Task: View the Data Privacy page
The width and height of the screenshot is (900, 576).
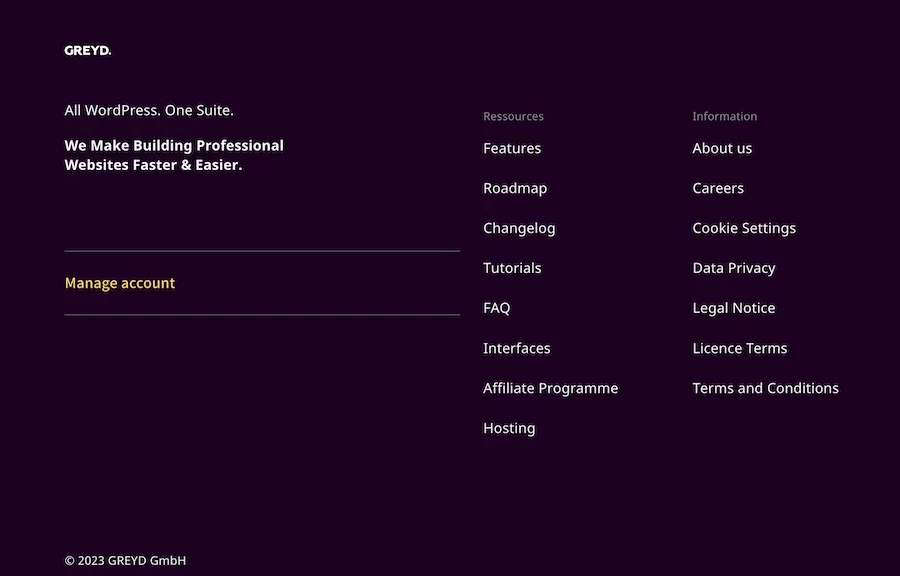Action: coord(734,268)
